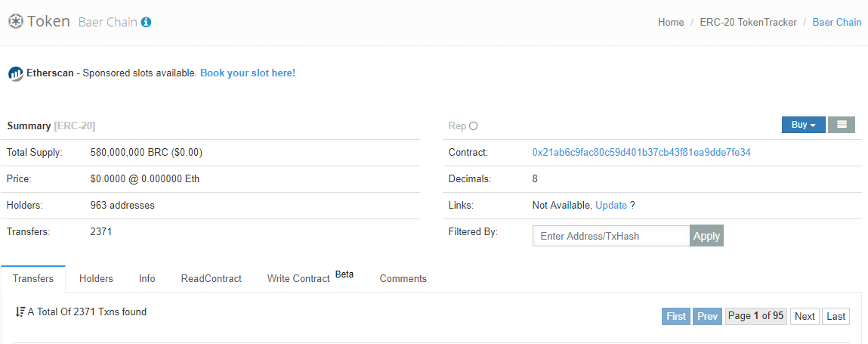Focus the Enter Address/TxHash filter field

[x=611, y=236]
